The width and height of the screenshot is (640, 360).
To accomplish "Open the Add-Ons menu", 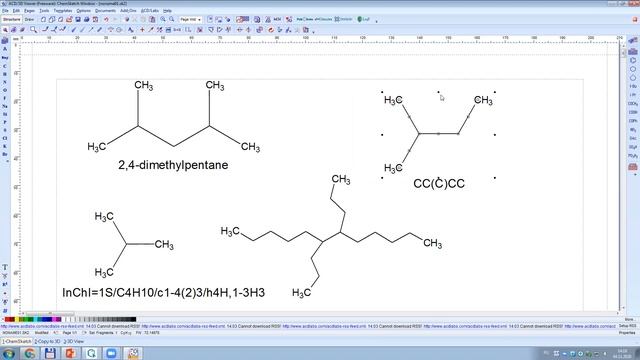I will [x=128, y=11].
